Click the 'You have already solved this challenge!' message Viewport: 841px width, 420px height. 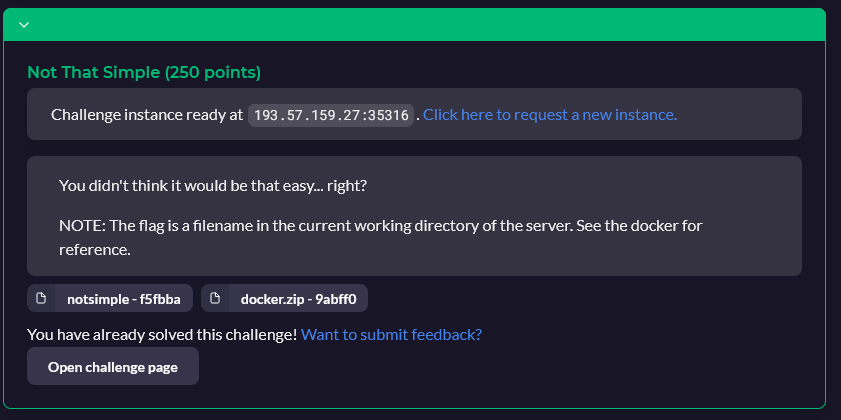[x=162, y=335]
